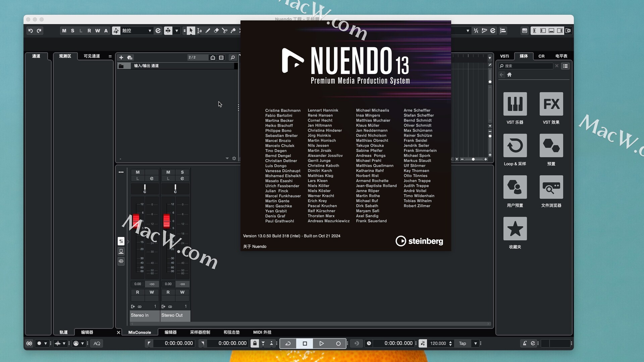The height and width of the screenshot is (362, 644).
Task: Switch to the CR tab
Action: pos(541,56)
